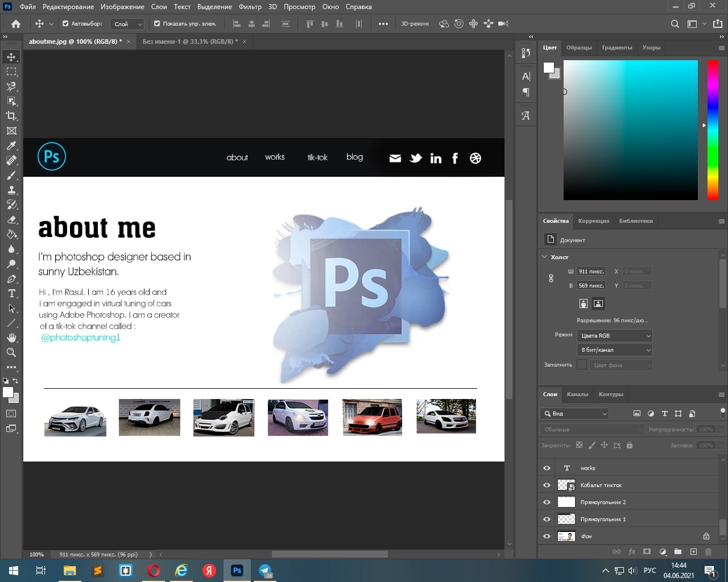
Task: Click Delete layer trash icon
Action: 708,551
